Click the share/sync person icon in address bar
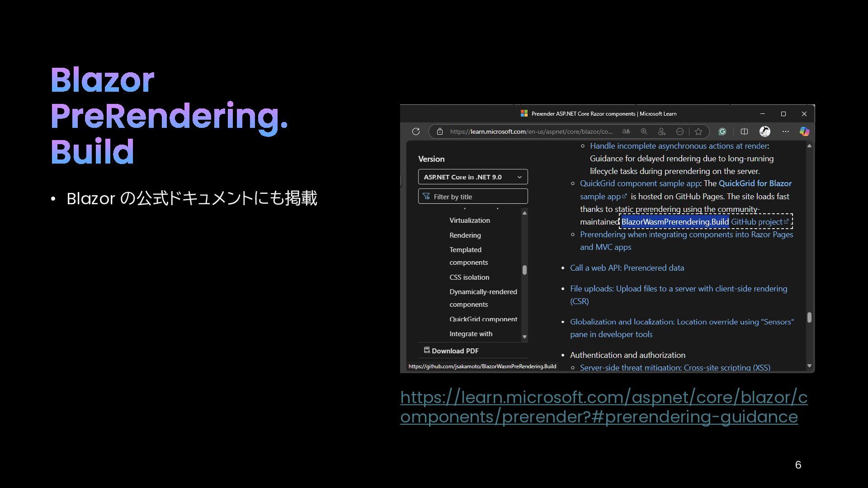The width and height of the screenshot is (868, 488). [662, 131]
